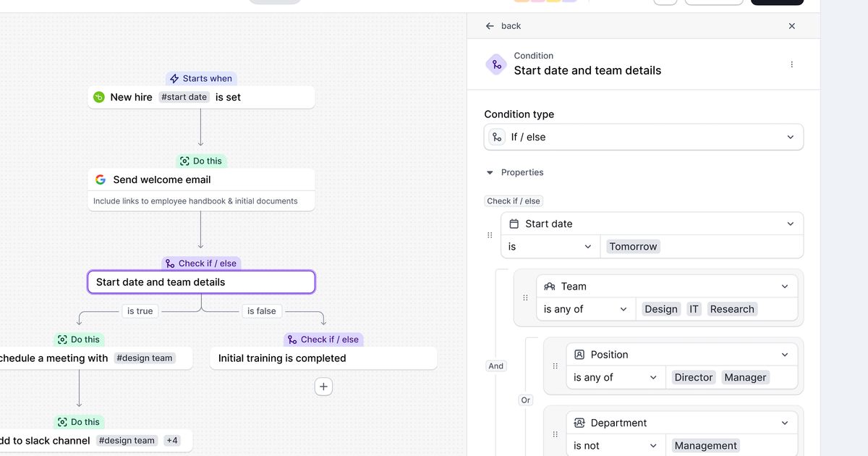The width and height of the screenshot is (868, 456).
Task: Click drag handle beside Start date condition
Action: (490, 235)
